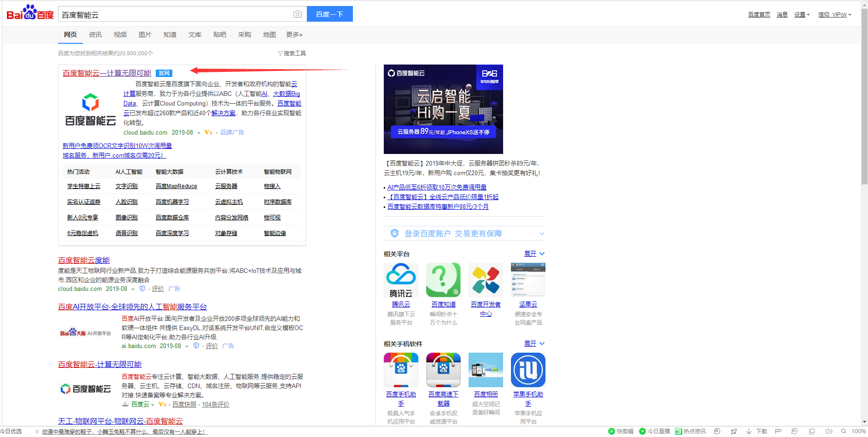
Task: Open 百度快照 cached page link
Action: click(184, 404)
